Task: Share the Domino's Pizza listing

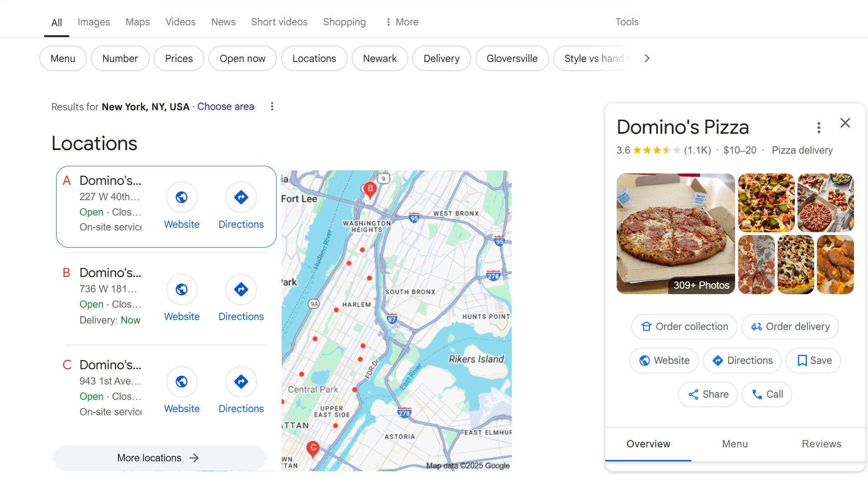Action: point(708,394)
